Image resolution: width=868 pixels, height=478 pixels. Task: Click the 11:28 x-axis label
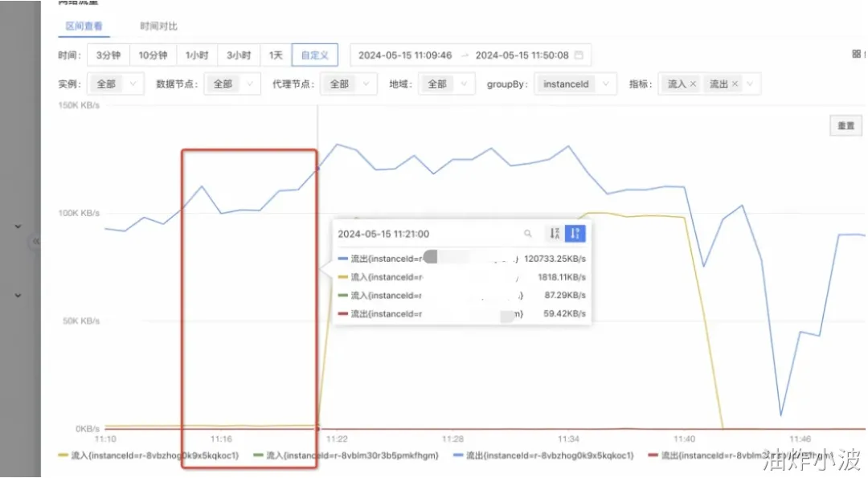pyautogui.click(x=452, y=439)
